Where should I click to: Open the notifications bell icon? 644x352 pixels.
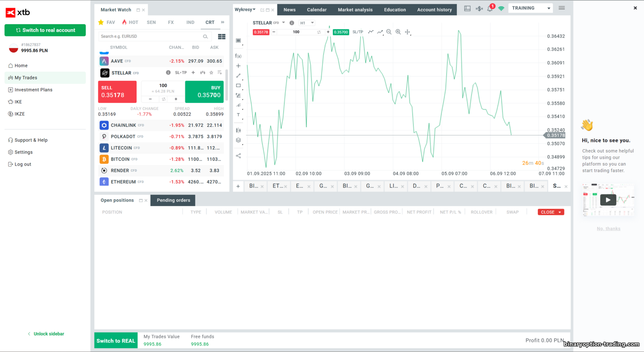[x=490, y=9]
